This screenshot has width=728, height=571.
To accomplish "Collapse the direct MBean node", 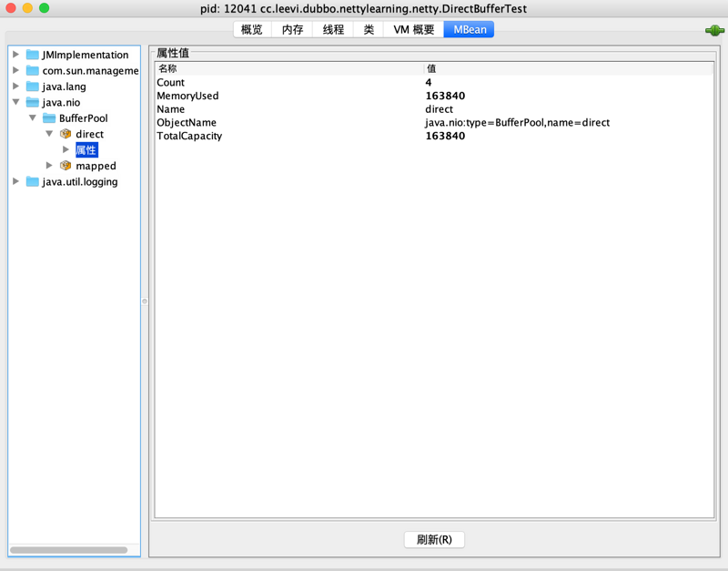I will point(49,133).
